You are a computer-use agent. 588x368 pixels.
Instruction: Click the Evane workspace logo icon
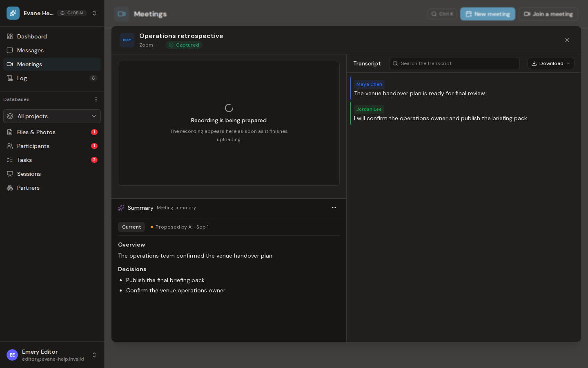13,13
